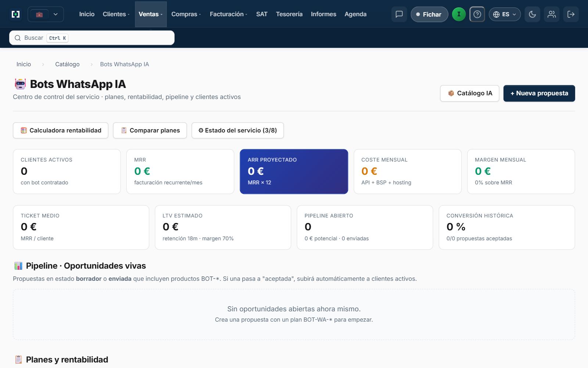Click the logout icon

click(571, 14)
